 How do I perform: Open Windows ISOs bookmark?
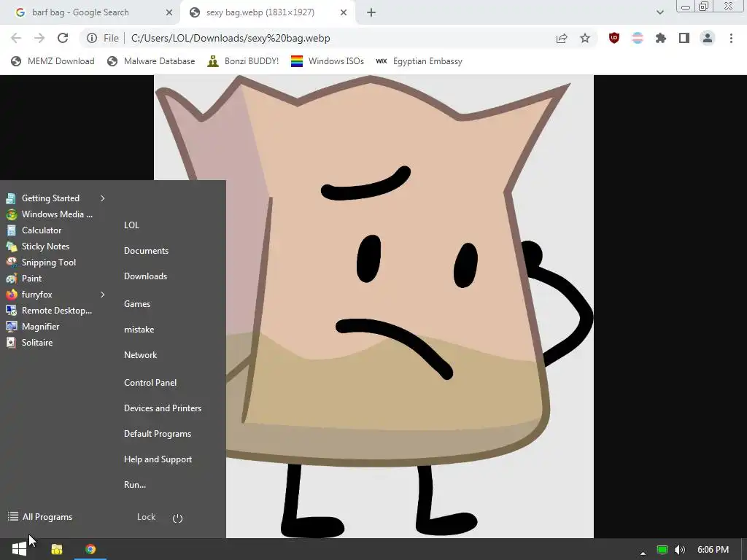328,61
